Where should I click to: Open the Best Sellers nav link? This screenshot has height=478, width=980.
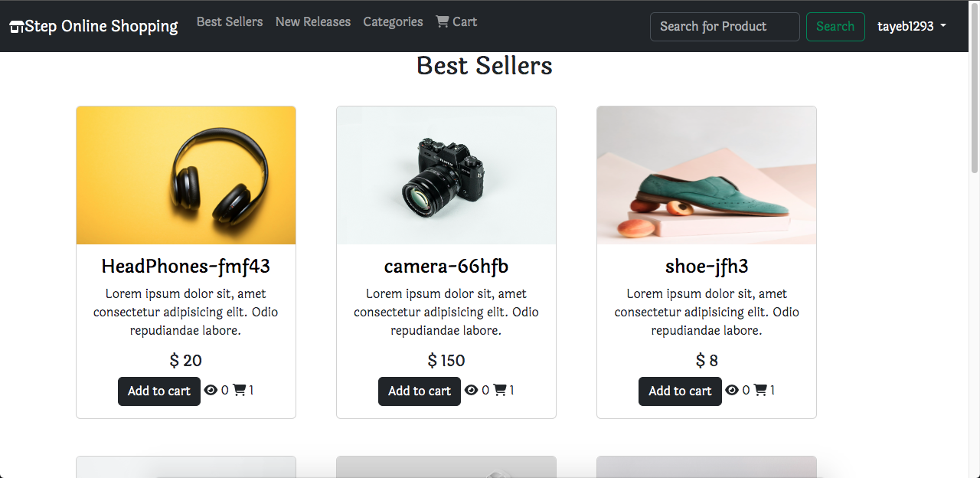pyautogui.click(x=230, y=21)
